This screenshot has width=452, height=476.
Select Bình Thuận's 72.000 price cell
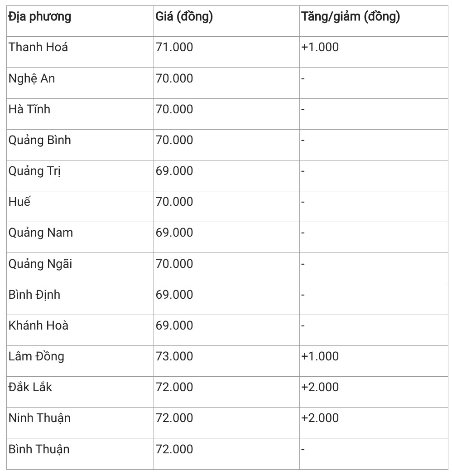coord(174,449)
